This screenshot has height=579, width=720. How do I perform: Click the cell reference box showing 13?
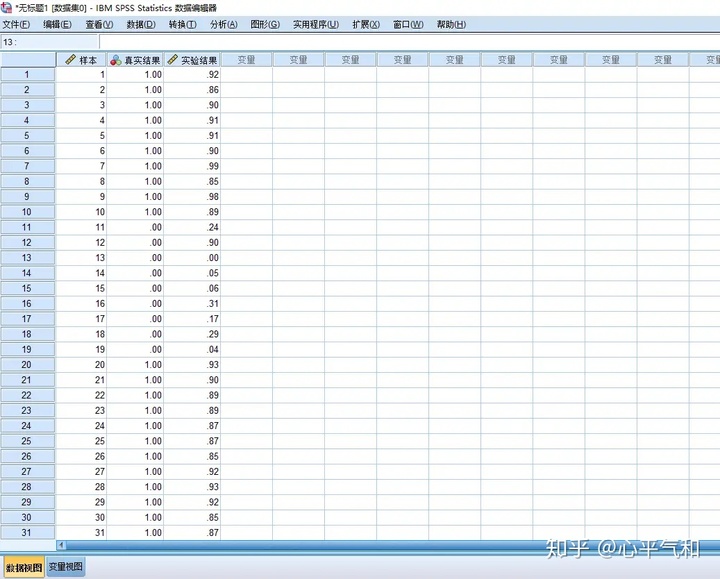click(49, 42)
